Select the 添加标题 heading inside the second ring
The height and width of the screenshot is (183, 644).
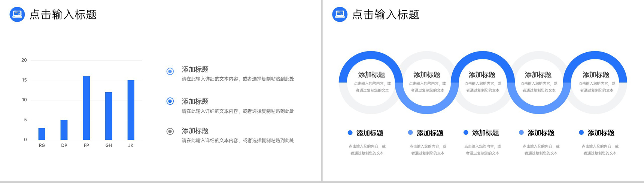click(427, 75)
